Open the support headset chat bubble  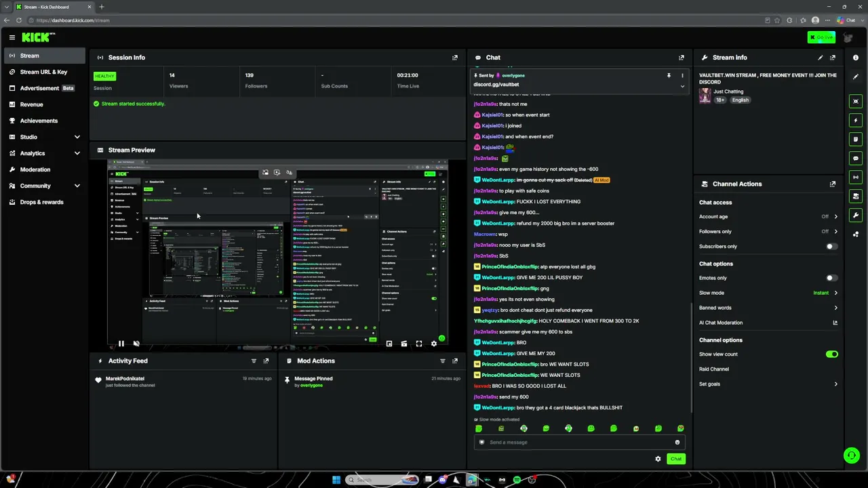[x=851, y=455]
